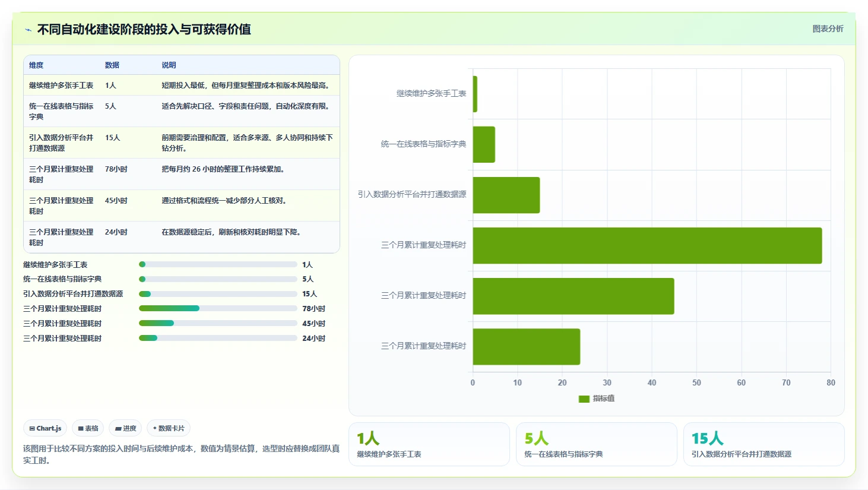Click table cell 短期投入最低，但每月重复整理成本和版本风险最高。
This screenshot has height=490, width=868.
246,86
